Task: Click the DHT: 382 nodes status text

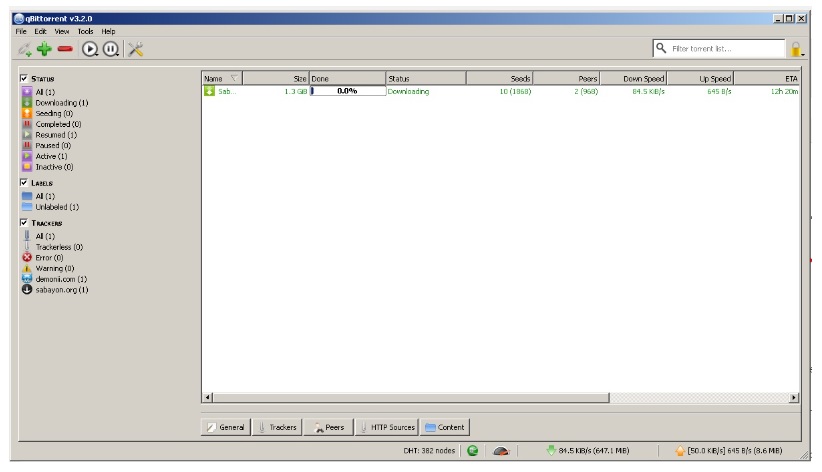Action: [429, 450]
